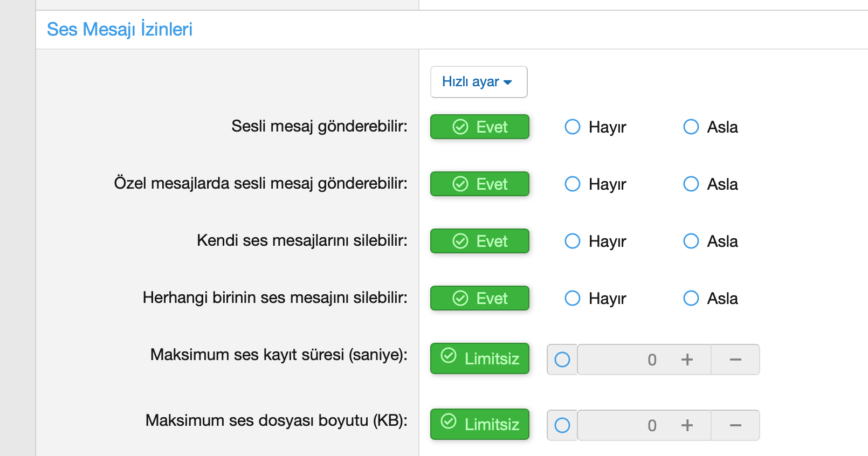Select Asla for Kendi ses mesajlarını silebilir
The width and height of the screenshot is (868, 456).
coord(711,241)
